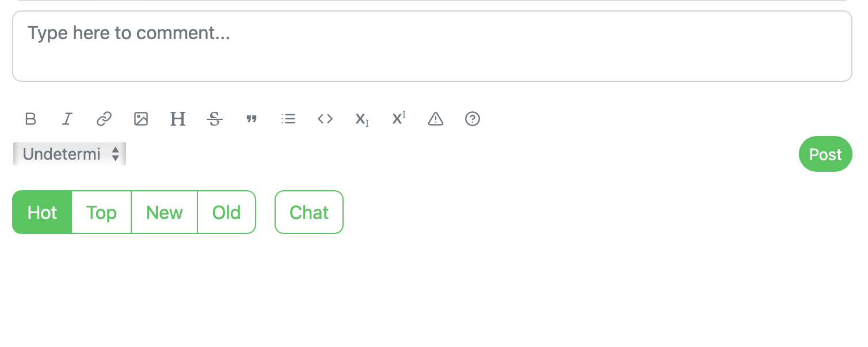This screenshot has height=347, width=868.
Task: Apply subscript formatting
Action: click(x=361, y=119)
